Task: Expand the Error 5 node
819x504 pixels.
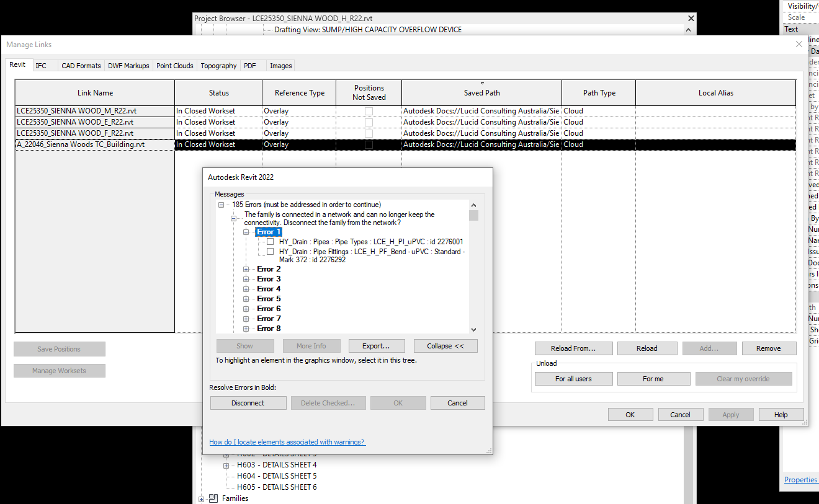Action: pyautogui.click(x=246, y=298)
